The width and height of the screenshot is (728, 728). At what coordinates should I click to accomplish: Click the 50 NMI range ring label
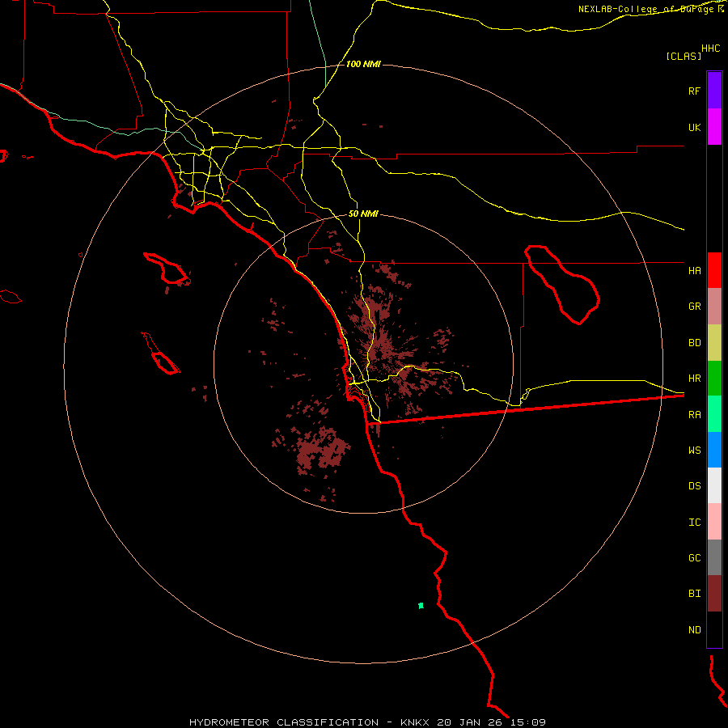tap(363, 214)
